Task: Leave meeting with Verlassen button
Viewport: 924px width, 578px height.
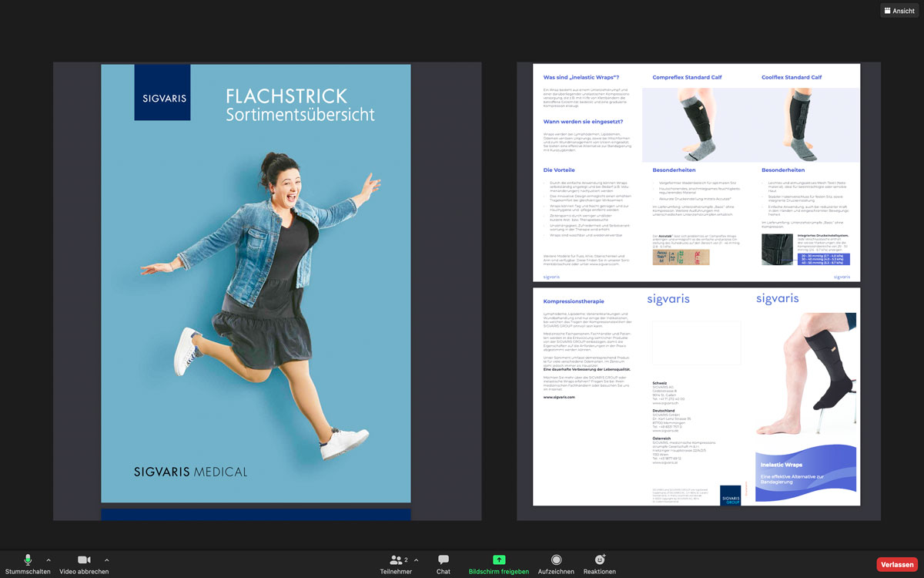Action: tap(897, 565)
